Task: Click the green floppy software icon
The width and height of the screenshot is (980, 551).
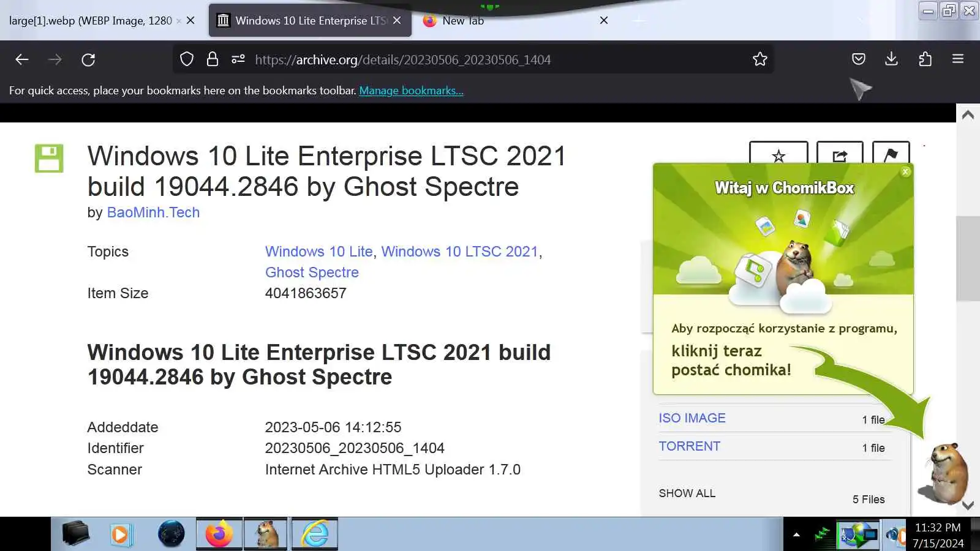Action: [49, 158]
